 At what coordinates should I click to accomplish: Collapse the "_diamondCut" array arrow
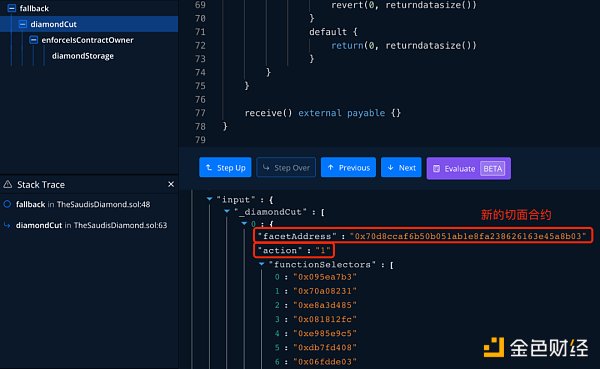[227, 211]
